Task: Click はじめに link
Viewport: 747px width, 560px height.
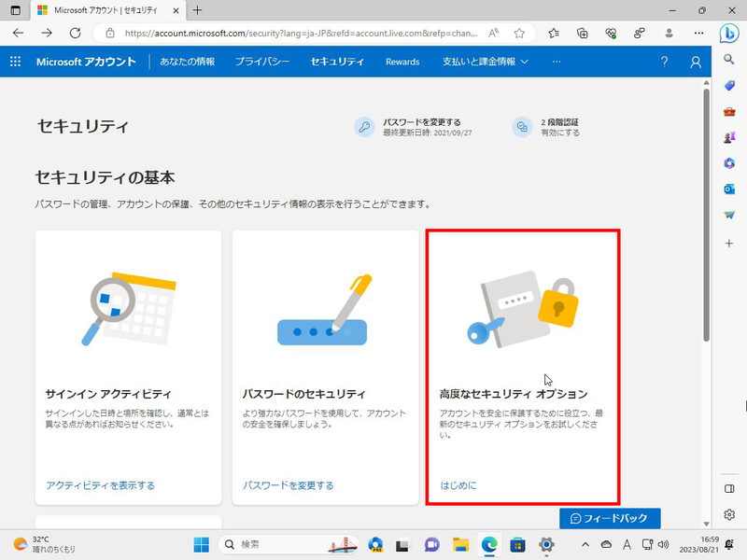Action: 458,485
